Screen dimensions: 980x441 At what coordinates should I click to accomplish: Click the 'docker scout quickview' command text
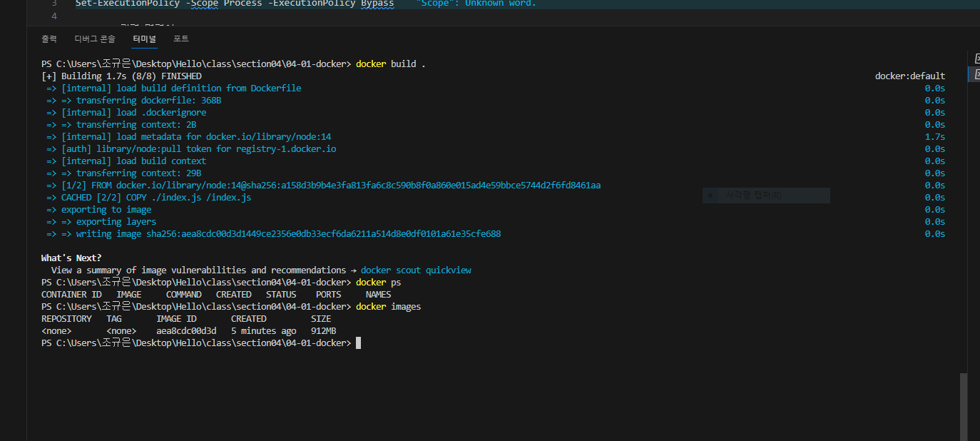[416, 270]
